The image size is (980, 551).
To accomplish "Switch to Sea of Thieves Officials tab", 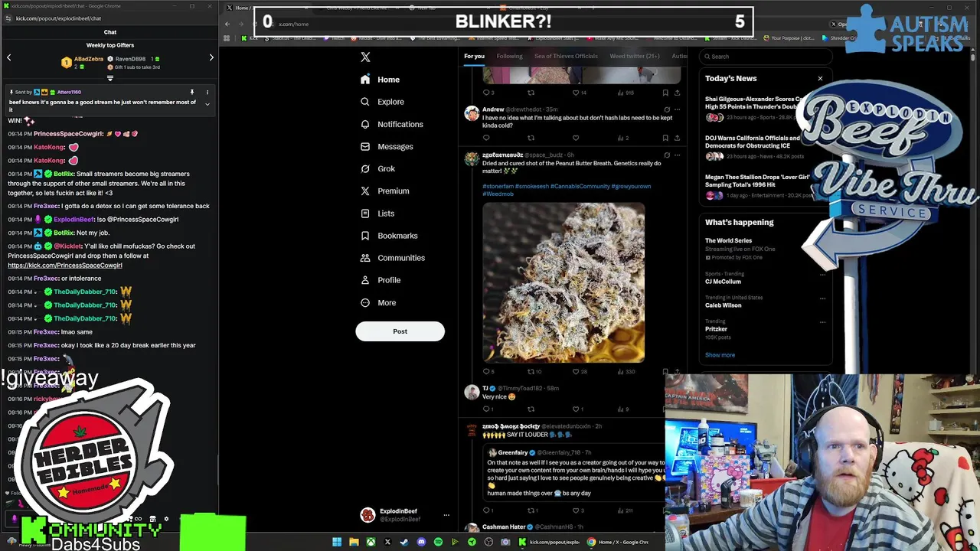I will coord(566,56).
